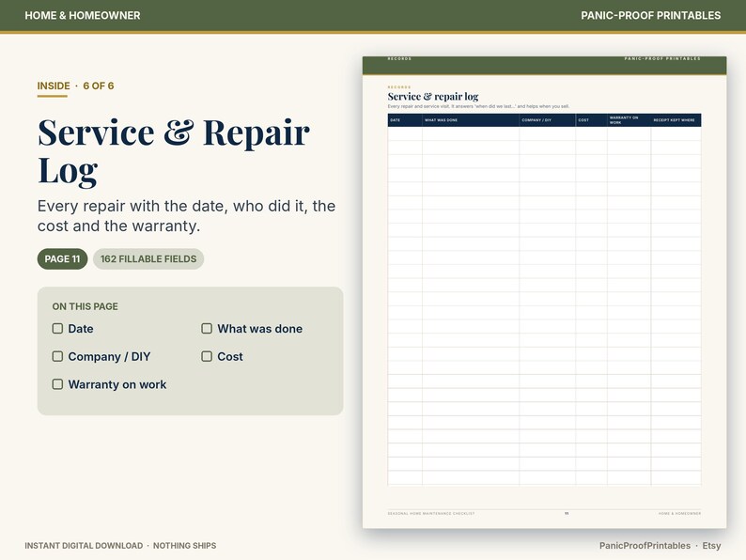Tick the Company / DIY checkbox
The width and height of the screenshot is (746, 560).
57,356
